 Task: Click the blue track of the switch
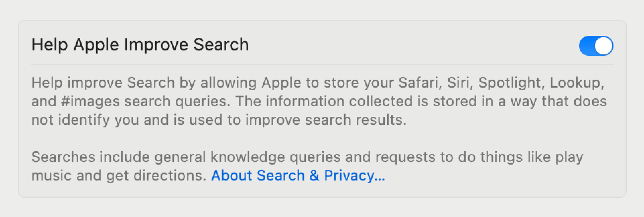[x=586, y=46]
